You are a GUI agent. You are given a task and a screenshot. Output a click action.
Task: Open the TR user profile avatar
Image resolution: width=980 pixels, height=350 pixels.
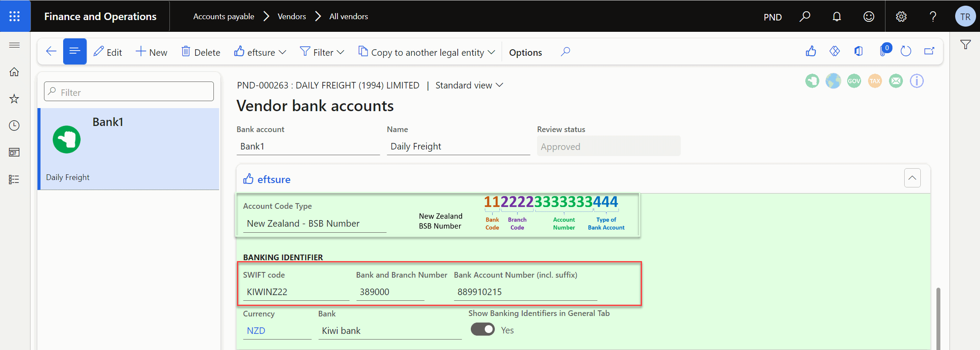(x=965, y=17)
